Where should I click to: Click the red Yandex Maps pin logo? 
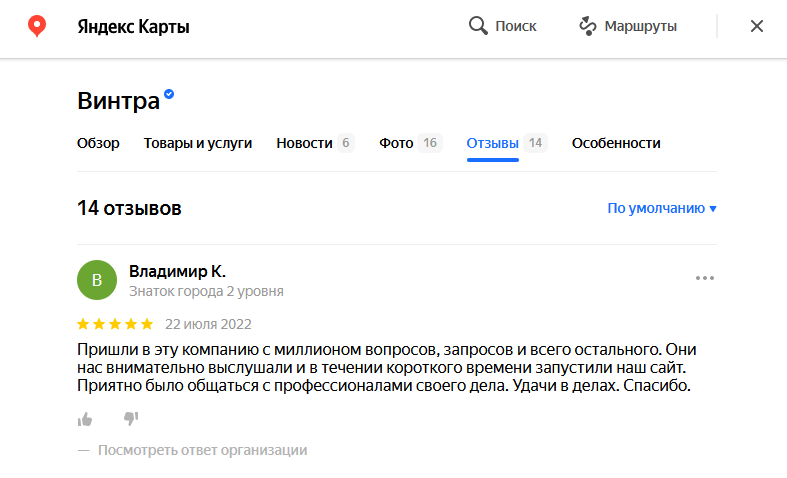pos(37,26)
